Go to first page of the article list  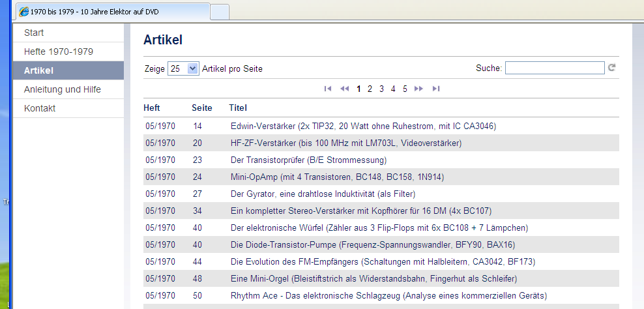328,89
